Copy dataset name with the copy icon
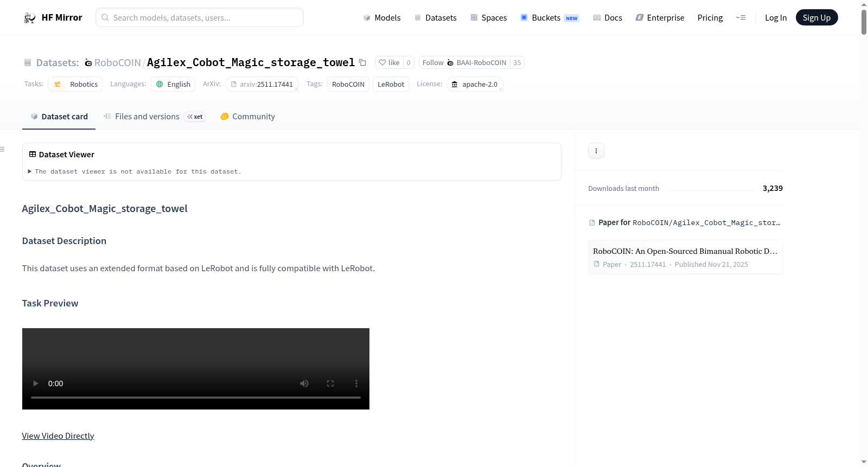This screenshot has height=467, width=868. click(x=362, y=63)
